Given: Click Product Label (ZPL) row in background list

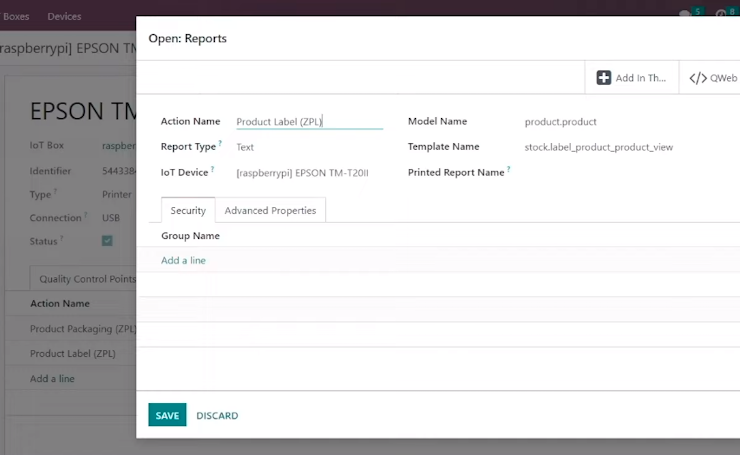Looking at the screenshot, I should pos(73,354).
